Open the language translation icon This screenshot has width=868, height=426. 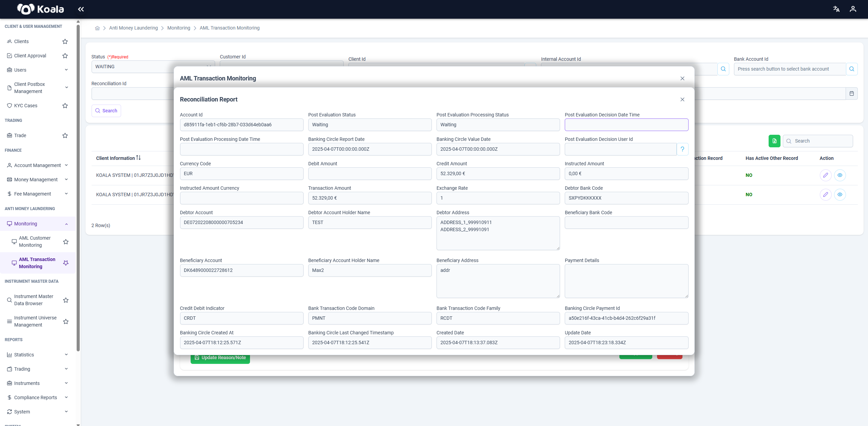coord(836,9)
